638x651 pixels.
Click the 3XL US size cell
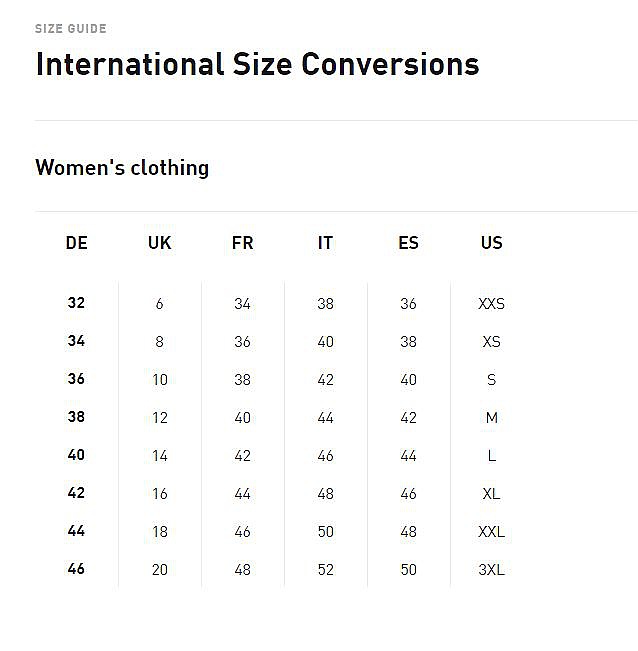pos(491,570)
